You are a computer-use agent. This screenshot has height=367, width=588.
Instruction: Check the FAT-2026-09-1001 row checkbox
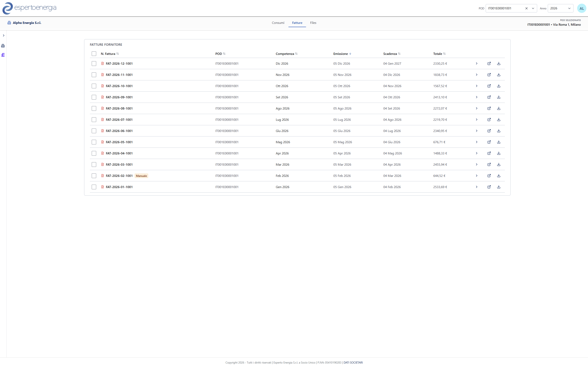click(x=94, y=97)
